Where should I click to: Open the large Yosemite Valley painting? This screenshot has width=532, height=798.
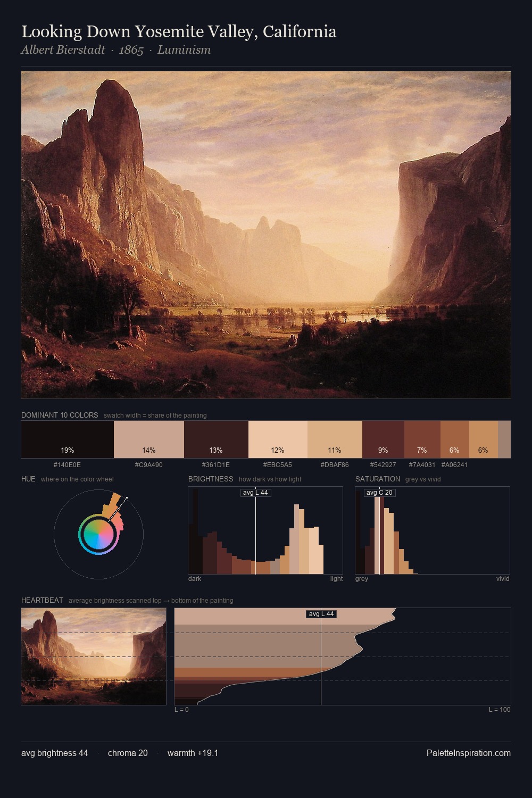pyautogui.click(x=266, y=235)
